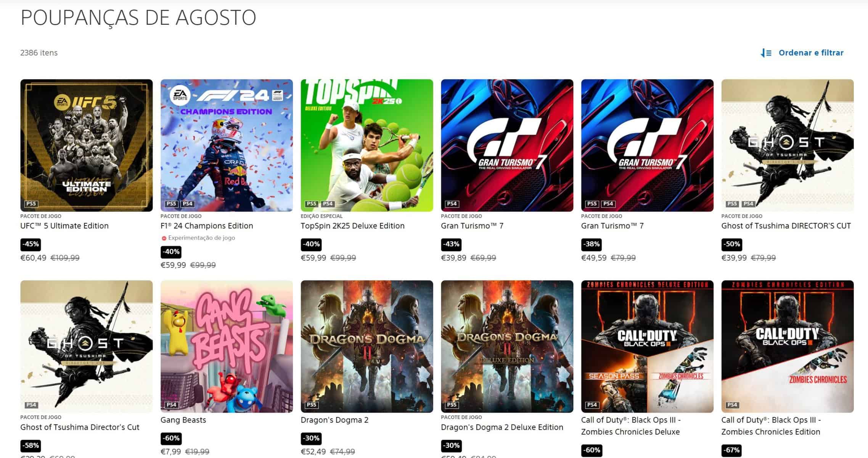Screen dimensions: 868x458
Task: Open the PS4-only Gran Turismo 7 cover
Action: pyautogui.click(x=507, y=145)
